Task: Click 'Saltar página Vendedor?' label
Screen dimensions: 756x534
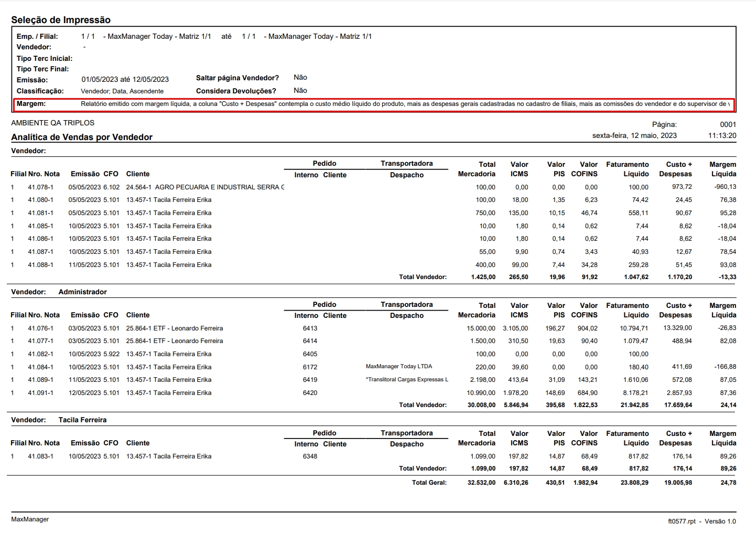Action: click(237, 78)
